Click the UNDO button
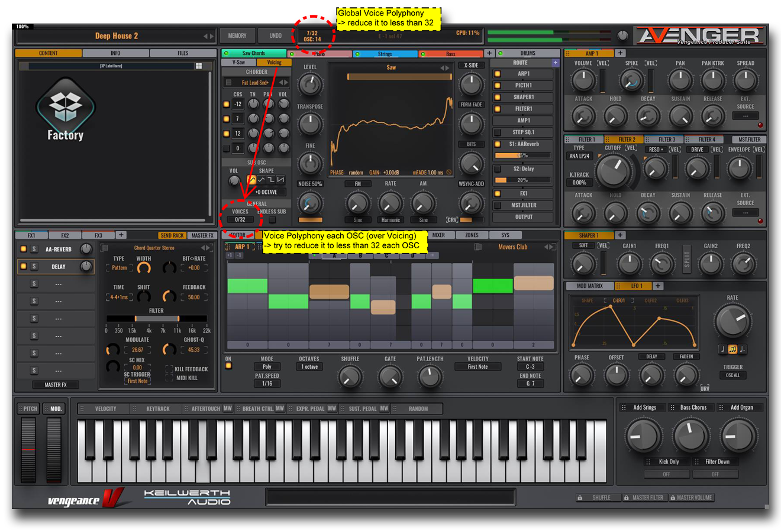Screen dimensions: 781x532 click(276, 35)
